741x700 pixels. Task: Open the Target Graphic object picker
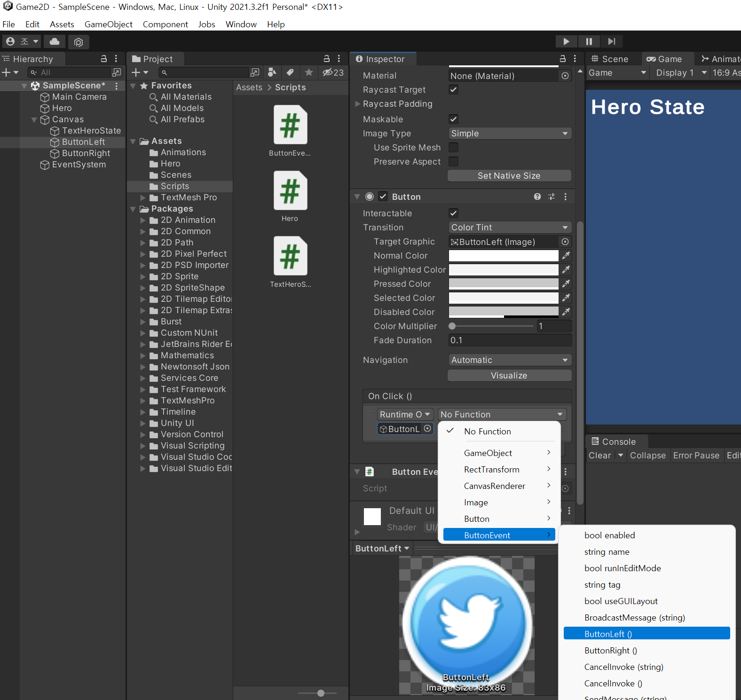pos(565,242)
